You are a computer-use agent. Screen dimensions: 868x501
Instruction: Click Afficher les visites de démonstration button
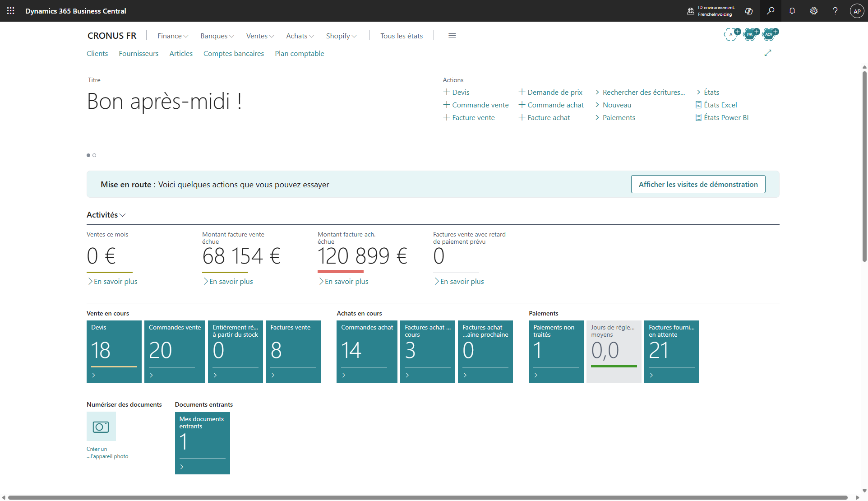[698, 184]
